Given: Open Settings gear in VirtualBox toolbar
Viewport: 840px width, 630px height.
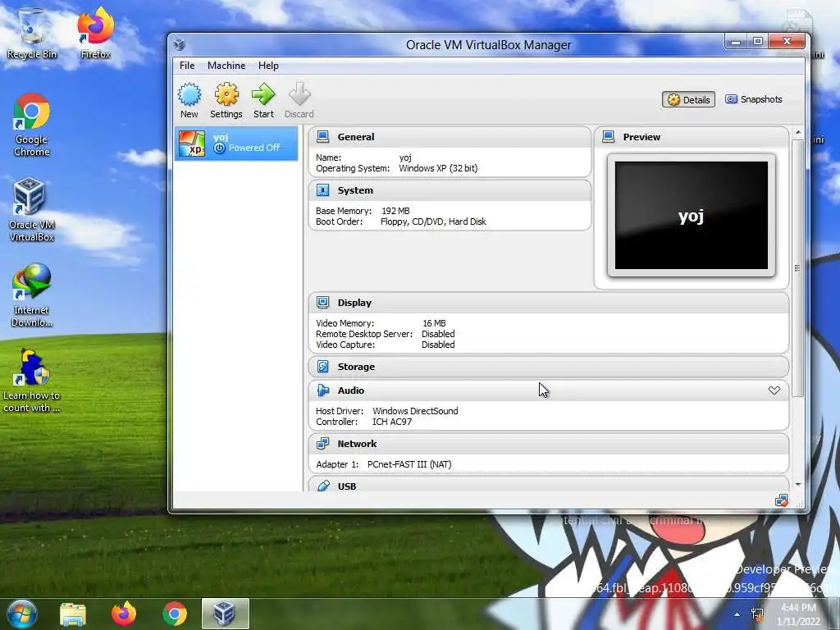Looking at the screenshot, I should (x=226, y=95).
